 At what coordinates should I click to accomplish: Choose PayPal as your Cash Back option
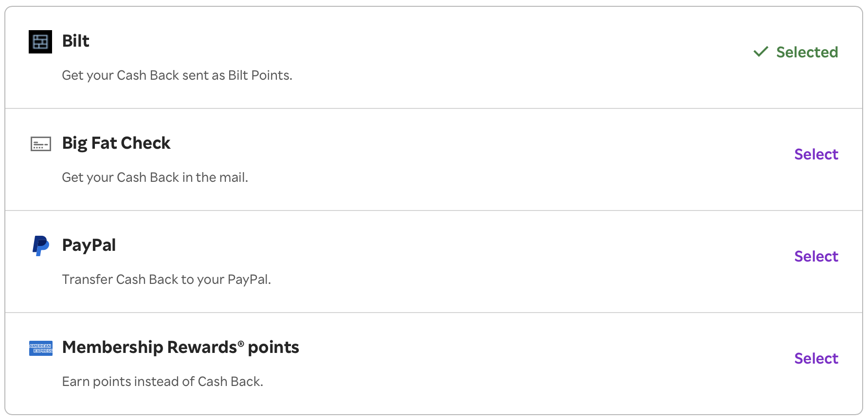coord(816,256)
